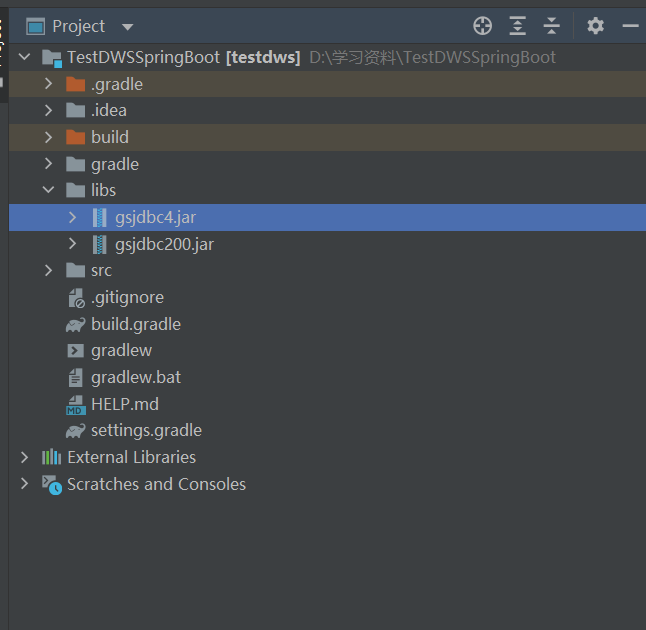Screen dimensions: 646x630
Task: Click the gsjdbc200.jar archive icon
Action: pyautogui.click(x=99, y=244)
